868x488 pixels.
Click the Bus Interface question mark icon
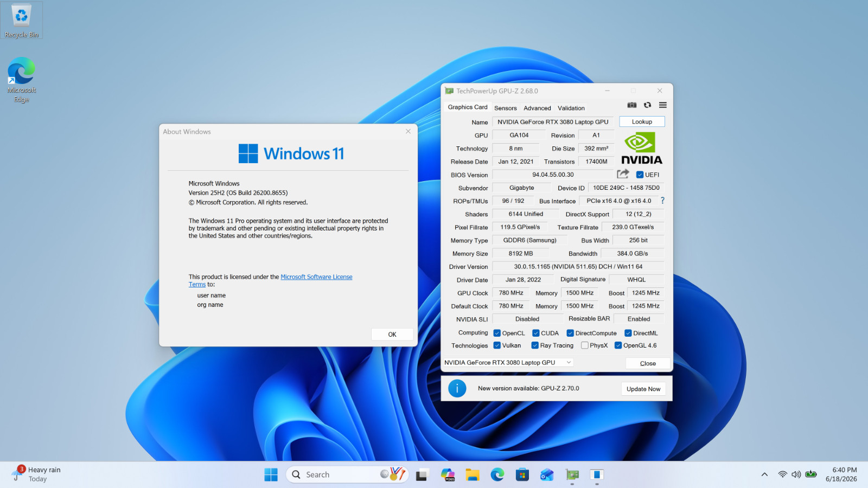point(662,201)
